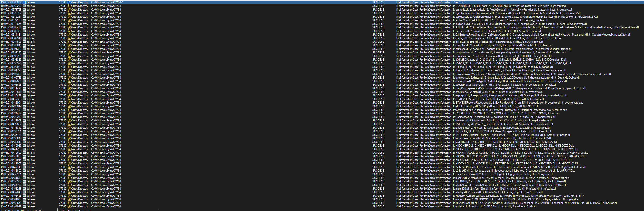Click detail listing LockScreenData.dll and logagent.exe
The image size is (644, 211).
(475, 174)
